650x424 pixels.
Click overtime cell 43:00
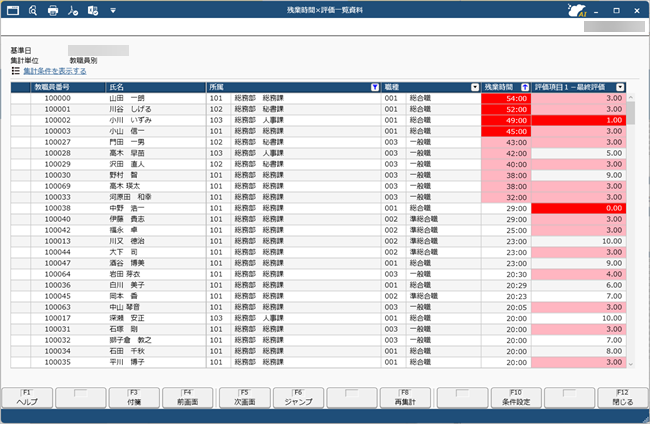tap(506, 143)
